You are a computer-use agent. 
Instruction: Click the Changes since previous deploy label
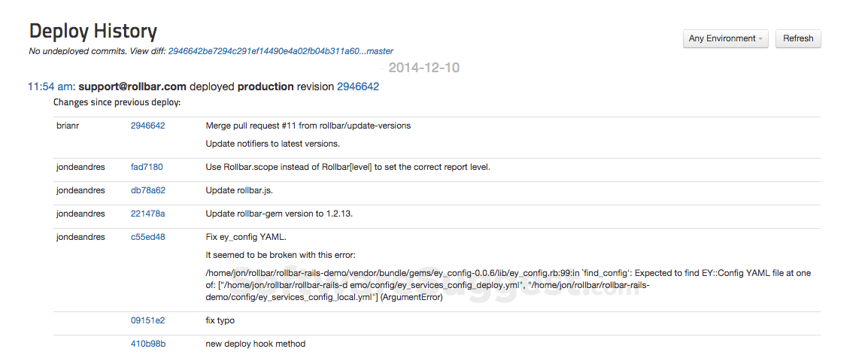(x=117, y=102)
